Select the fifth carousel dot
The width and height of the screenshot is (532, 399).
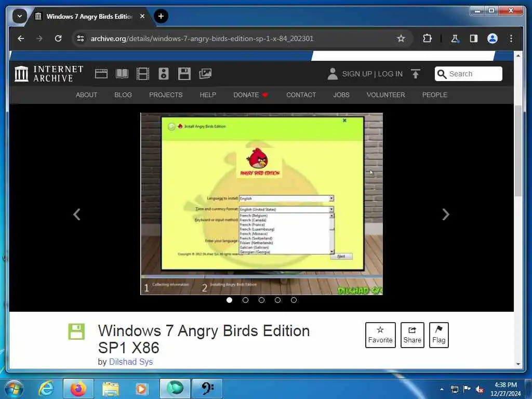click(x=294, y=300)
